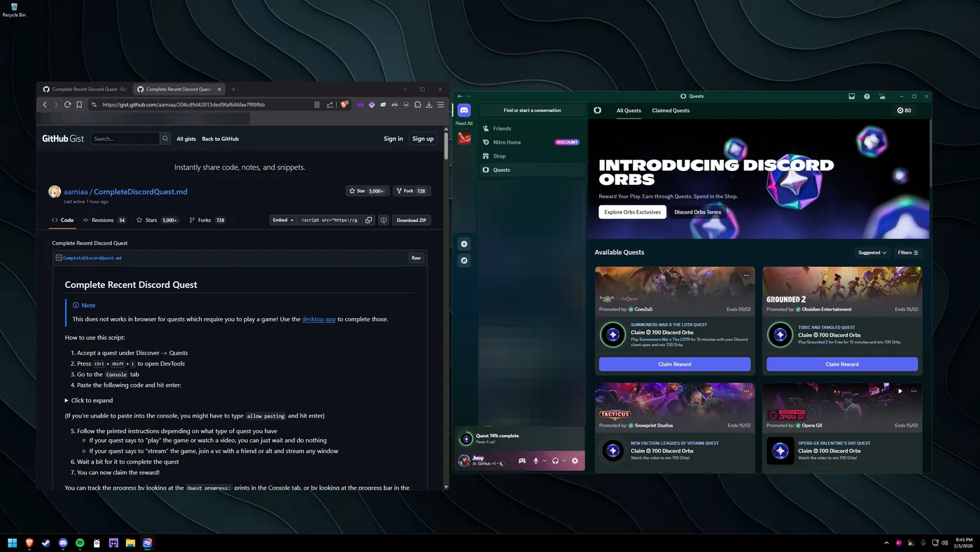Open Discord user settings gear icon
980x552 pixels.
coord(575,460)
